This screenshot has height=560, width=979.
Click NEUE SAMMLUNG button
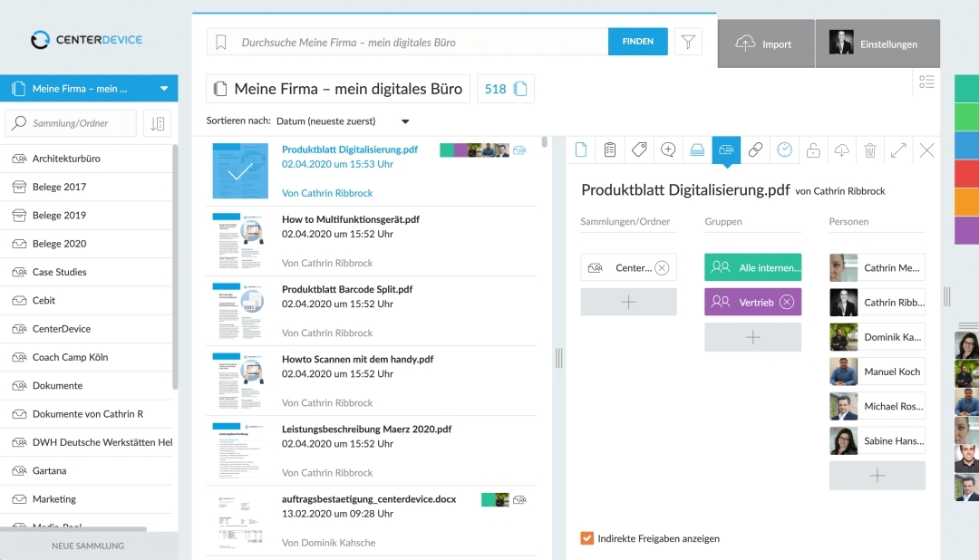(x=88, y=546)
